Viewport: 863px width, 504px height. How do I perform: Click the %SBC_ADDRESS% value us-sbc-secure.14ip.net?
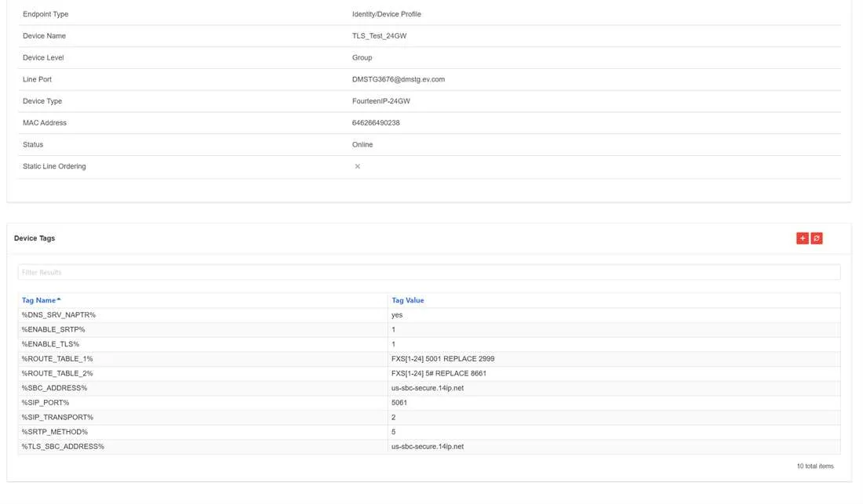[428, 388]
